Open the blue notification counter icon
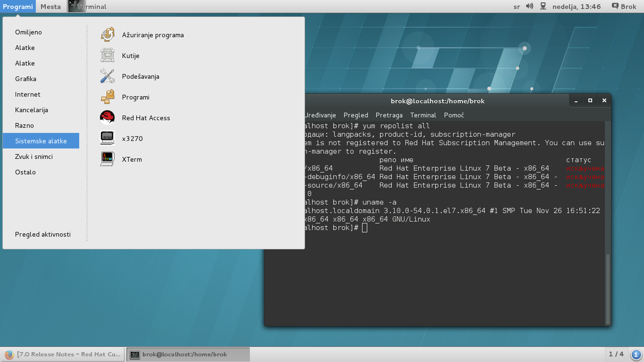Image resolution: width=644 pixels, height=362 pixels. (x=636, y=354)
